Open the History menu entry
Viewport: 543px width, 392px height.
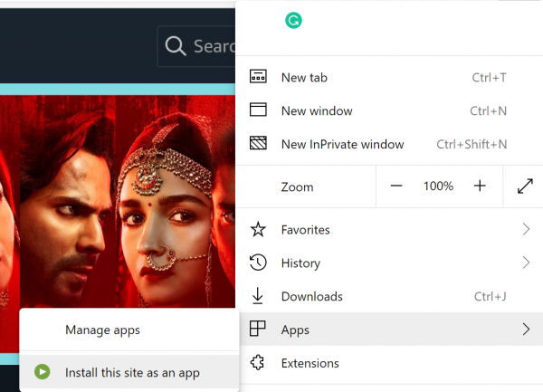[389, 263]
